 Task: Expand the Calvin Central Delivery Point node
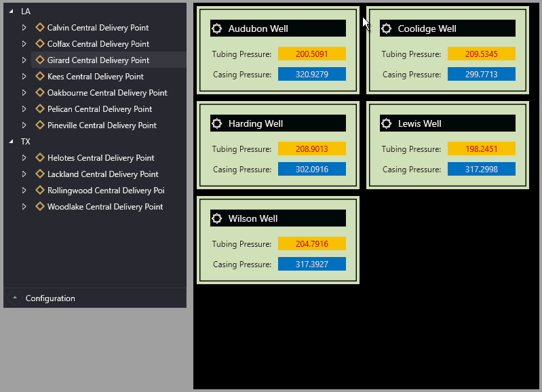click(x=24, y=27)
